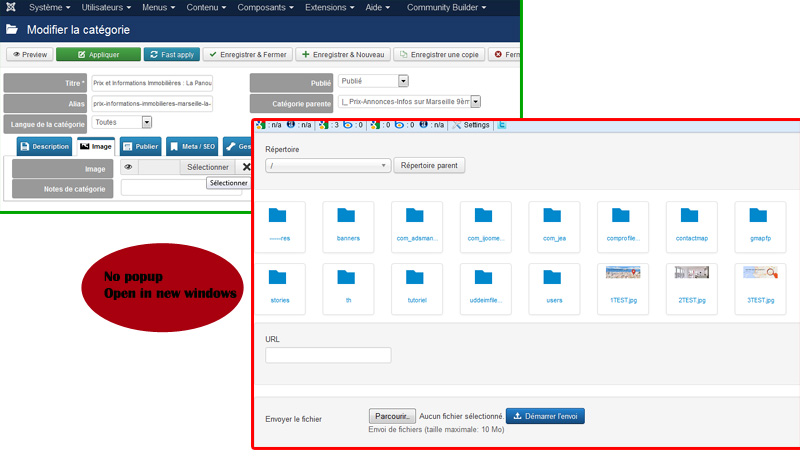Viewport: 800px width, 462px height.
Task: Open the users folder
Action: click(554, 289)
